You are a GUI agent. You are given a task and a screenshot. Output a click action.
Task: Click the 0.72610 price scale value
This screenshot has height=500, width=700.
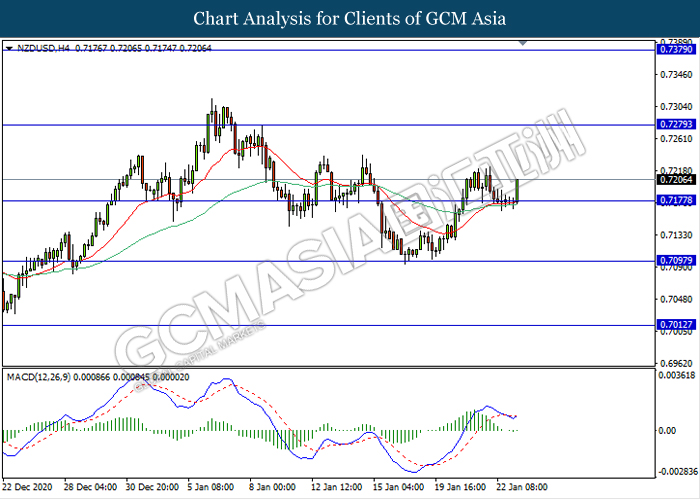click(x=677, y=139)
